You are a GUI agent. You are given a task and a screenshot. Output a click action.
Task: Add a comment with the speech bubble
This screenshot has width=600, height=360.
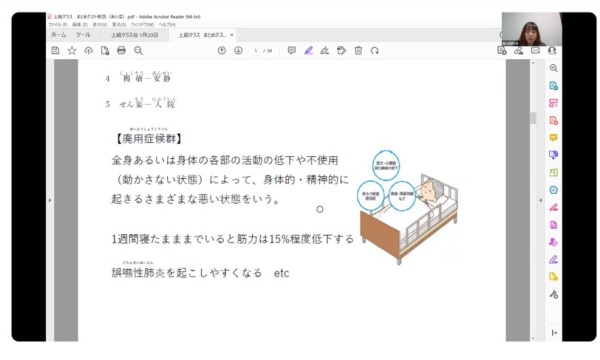(x=292, y=50)
